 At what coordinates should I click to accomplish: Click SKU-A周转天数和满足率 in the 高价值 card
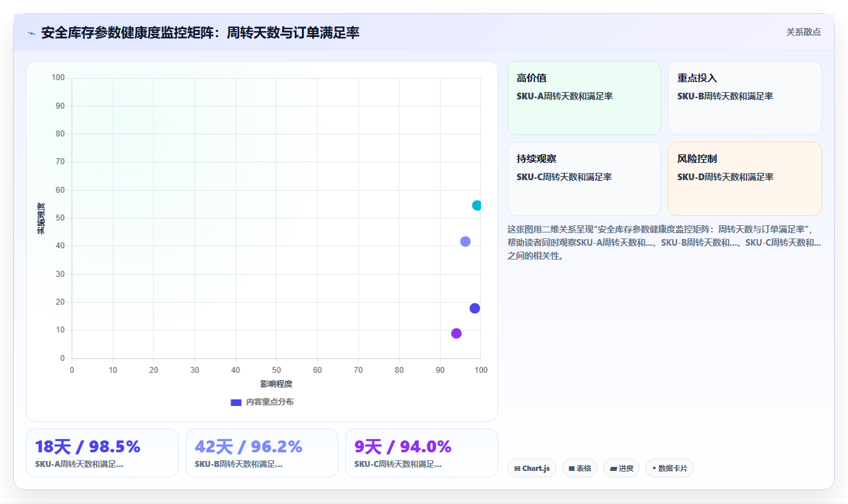coord(564,96)
